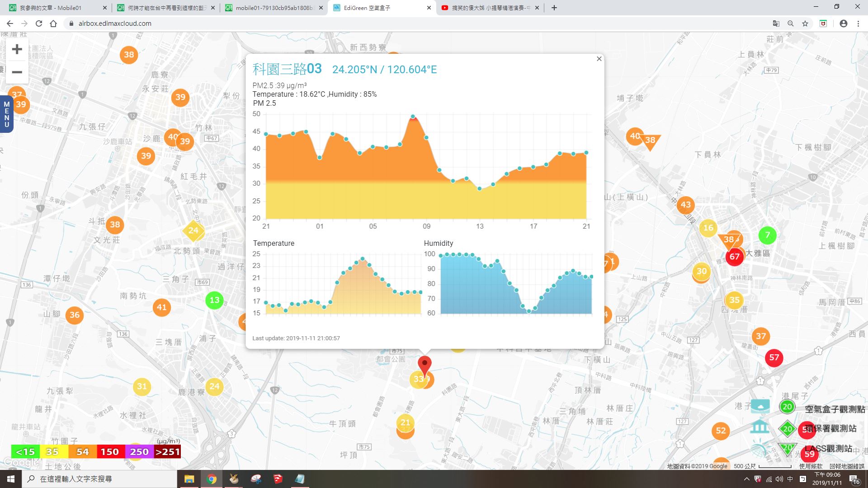Close the 科園三路03 station popup

tap(599, 59)
